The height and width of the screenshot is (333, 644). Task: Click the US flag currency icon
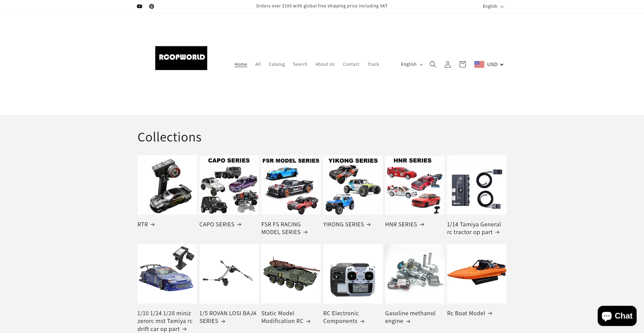479,64
